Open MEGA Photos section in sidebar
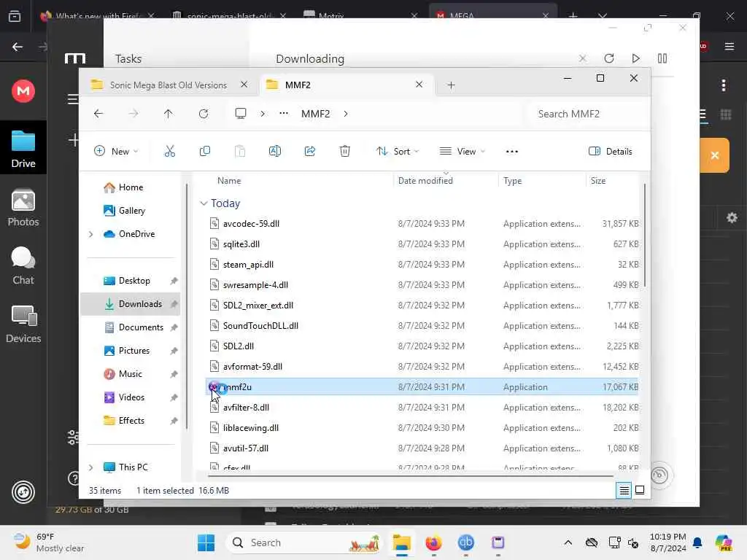 tap(23, 208)
